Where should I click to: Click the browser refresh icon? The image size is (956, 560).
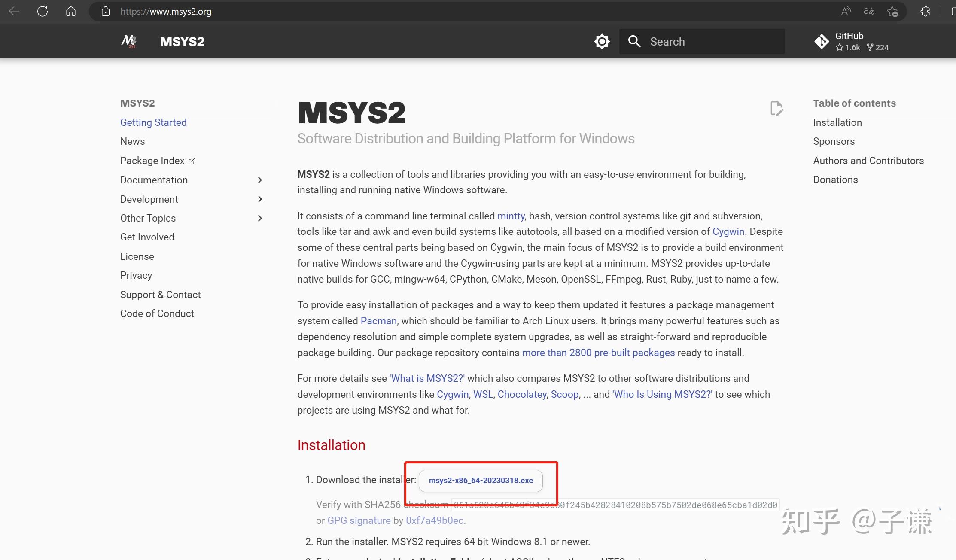click(42, 12)
